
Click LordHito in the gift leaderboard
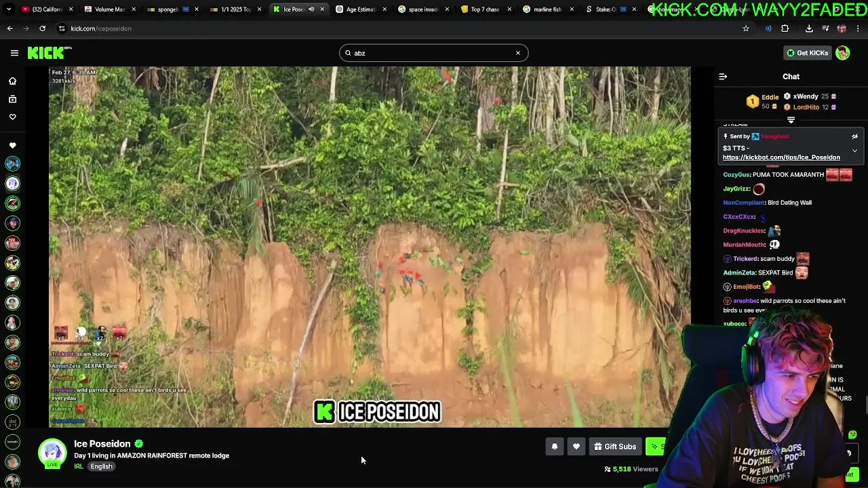pyautogui.click(x=806, y=107)
